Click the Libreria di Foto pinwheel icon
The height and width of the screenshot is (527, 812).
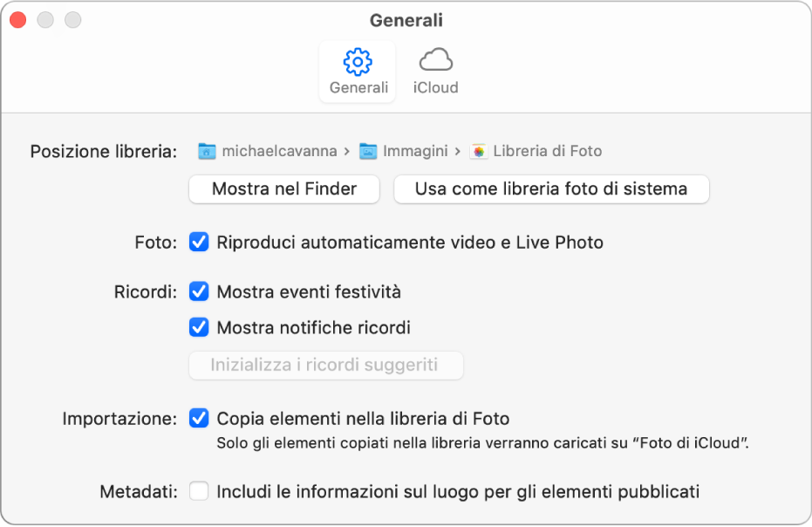477,151
